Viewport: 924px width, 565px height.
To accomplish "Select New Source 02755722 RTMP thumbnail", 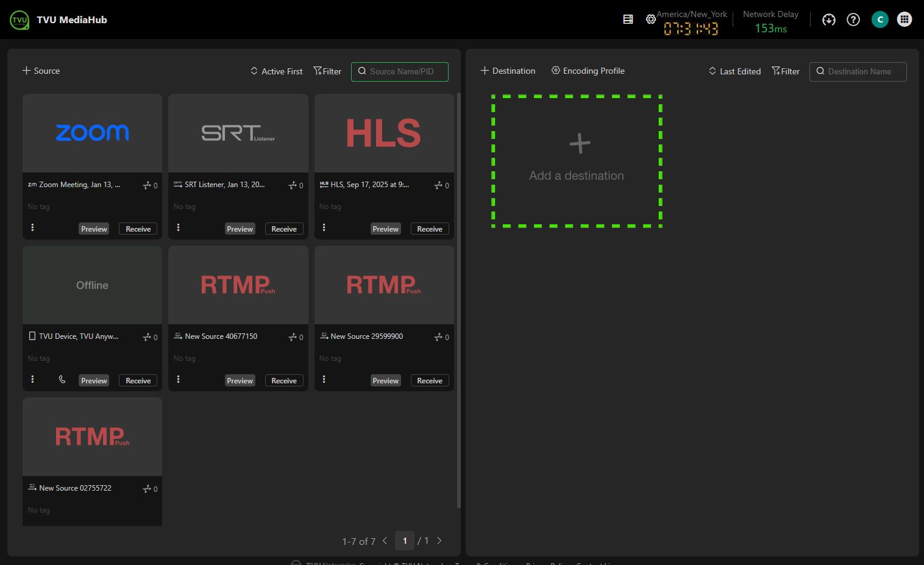I will (92, 436).
